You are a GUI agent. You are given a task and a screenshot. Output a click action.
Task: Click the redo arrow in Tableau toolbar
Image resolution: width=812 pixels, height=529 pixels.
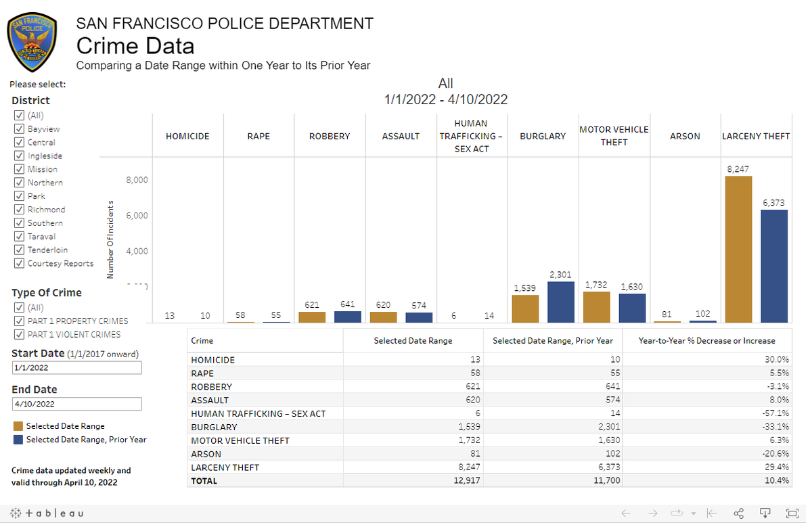coord(652,513)
